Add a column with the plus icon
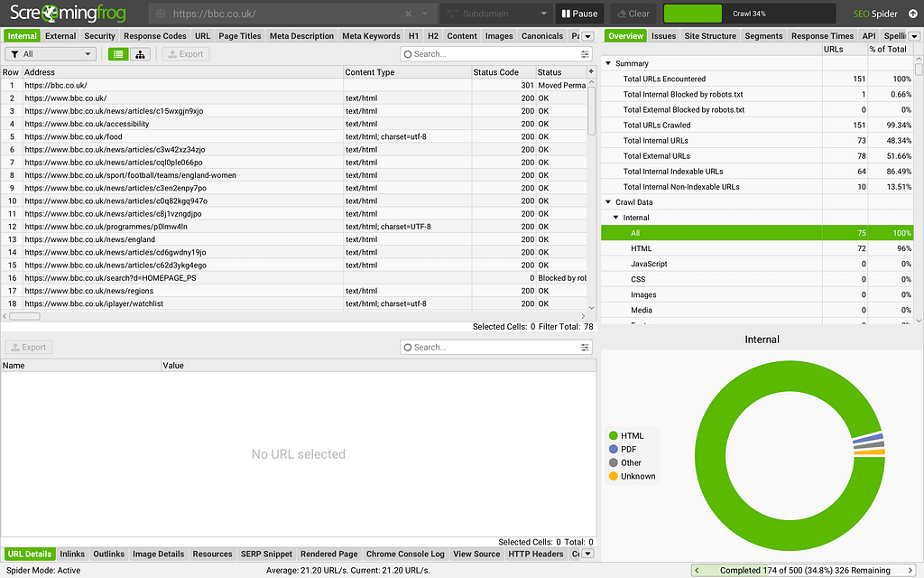Viewport: 924px width, 578px height. (x=591, y=71)
